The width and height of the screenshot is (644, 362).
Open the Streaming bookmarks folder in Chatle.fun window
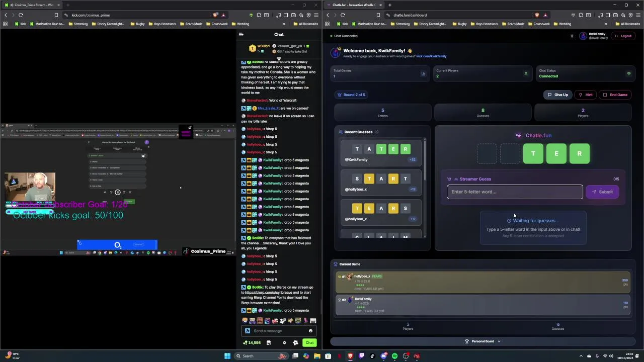point(399,24)
